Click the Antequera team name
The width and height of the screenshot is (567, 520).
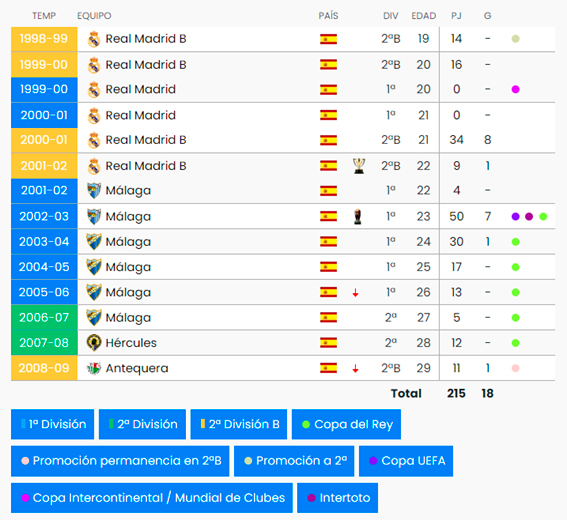click(x=137, y=368)
